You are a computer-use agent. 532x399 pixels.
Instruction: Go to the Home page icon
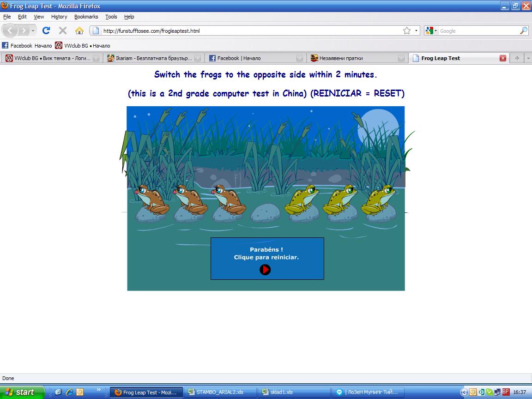click(79, 31)
